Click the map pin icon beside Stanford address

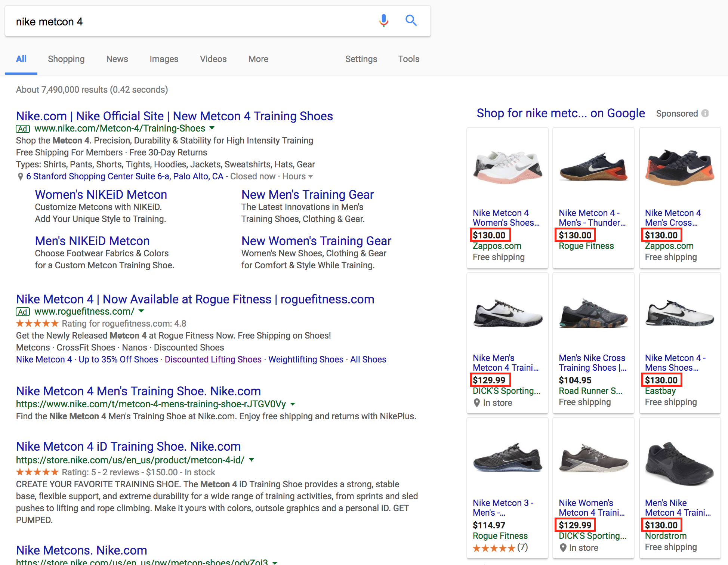point(21,176)
